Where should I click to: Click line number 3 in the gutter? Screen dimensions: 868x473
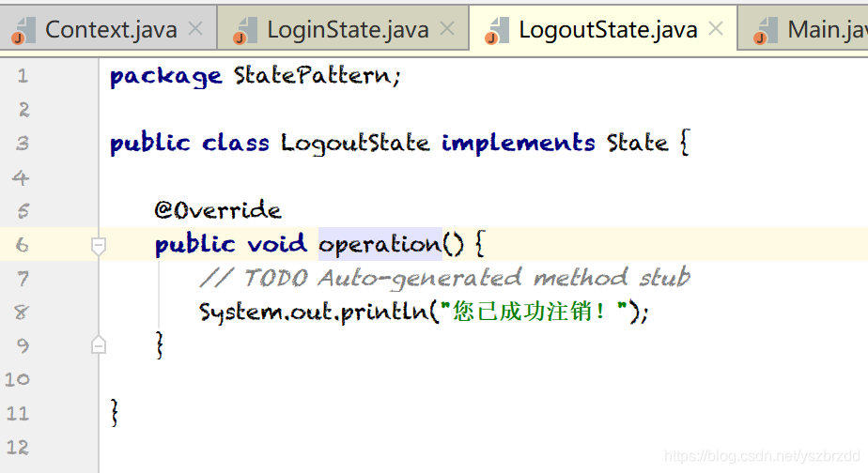(x=23, y=144)
